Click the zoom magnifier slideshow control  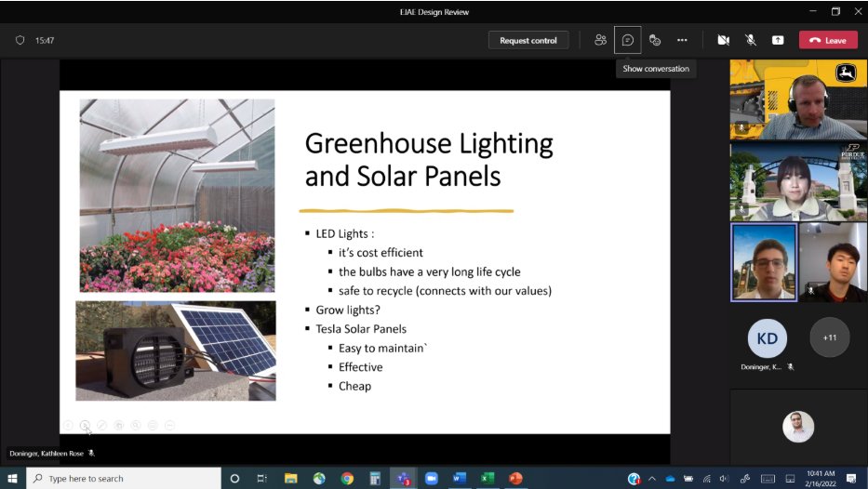[136, 426]
